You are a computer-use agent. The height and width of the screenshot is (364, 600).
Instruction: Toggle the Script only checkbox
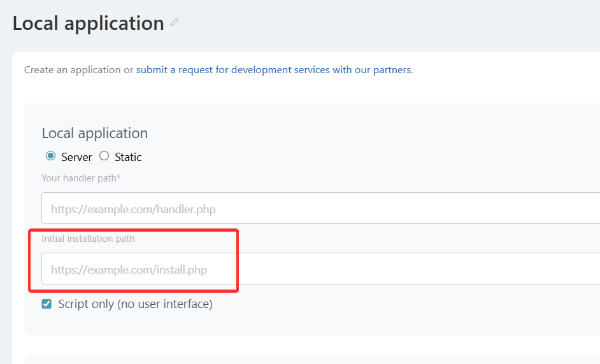(x=46, y=304)
